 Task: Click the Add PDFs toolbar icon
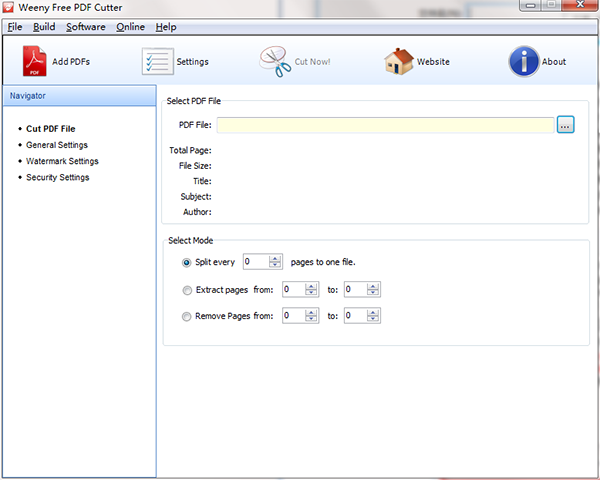click(34, 61)
